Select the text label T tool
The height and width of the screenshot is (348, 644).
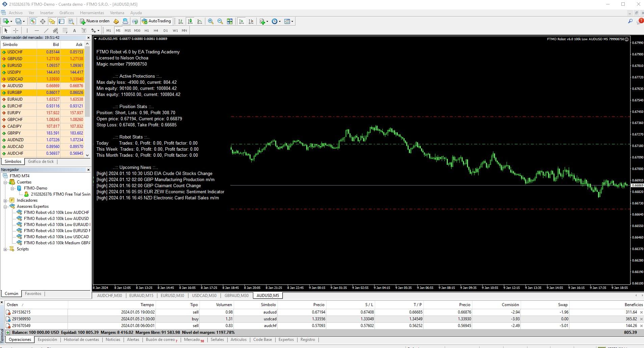pyautogui.click(x=84, y=30)
